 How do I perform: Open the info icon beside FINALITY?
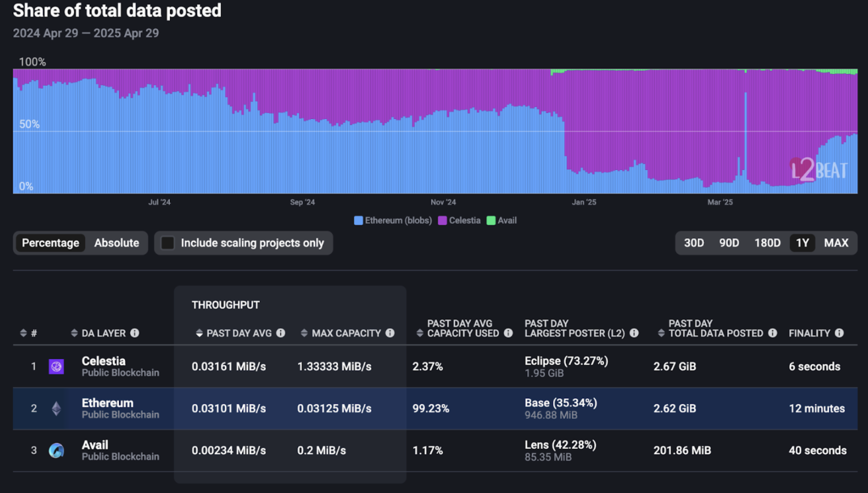839,333
